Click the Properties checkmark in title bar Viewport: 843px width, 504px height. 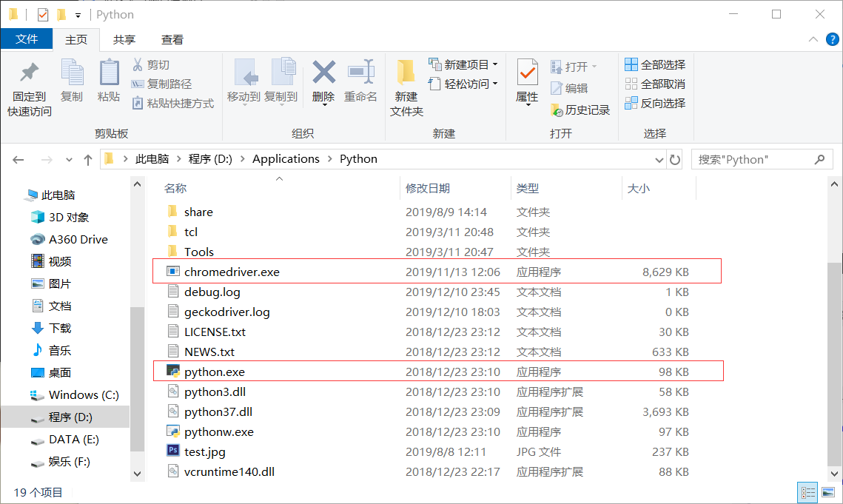coord(43,15)
